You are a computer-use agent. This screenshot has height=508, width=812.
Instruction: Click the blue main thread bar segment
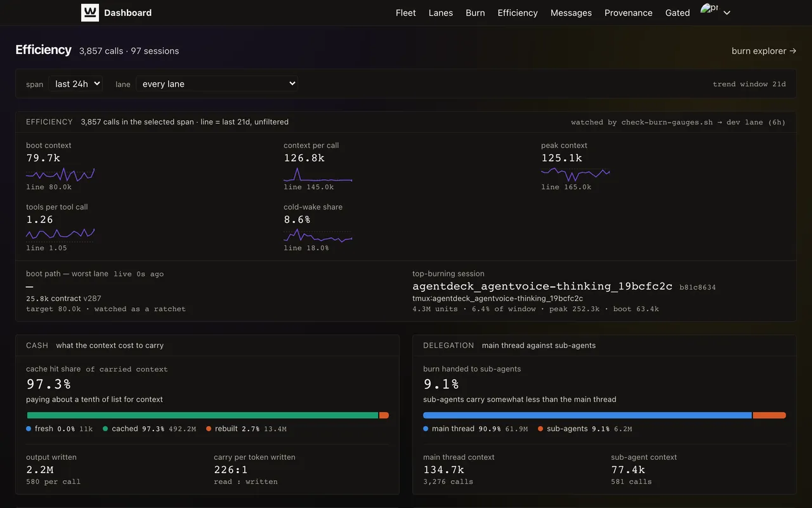(x=587, y=415)
